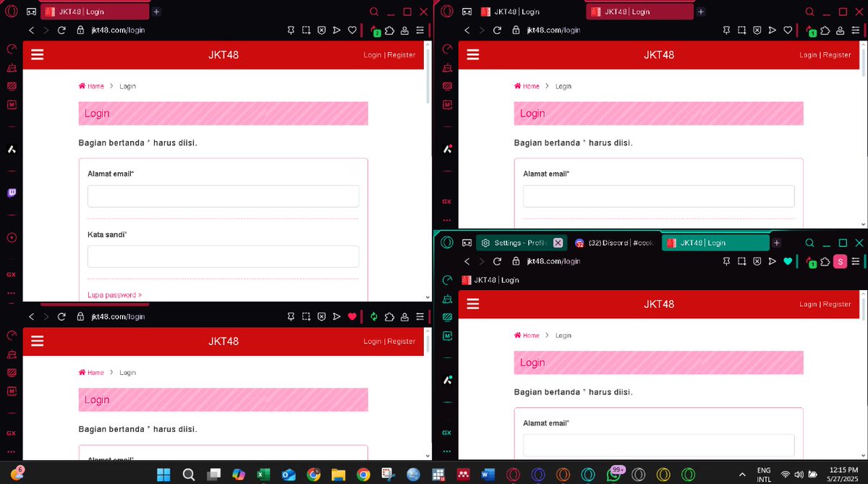Open a new tab in the top-left window
The image size is (868, 484).
click(x=156, y=12)
